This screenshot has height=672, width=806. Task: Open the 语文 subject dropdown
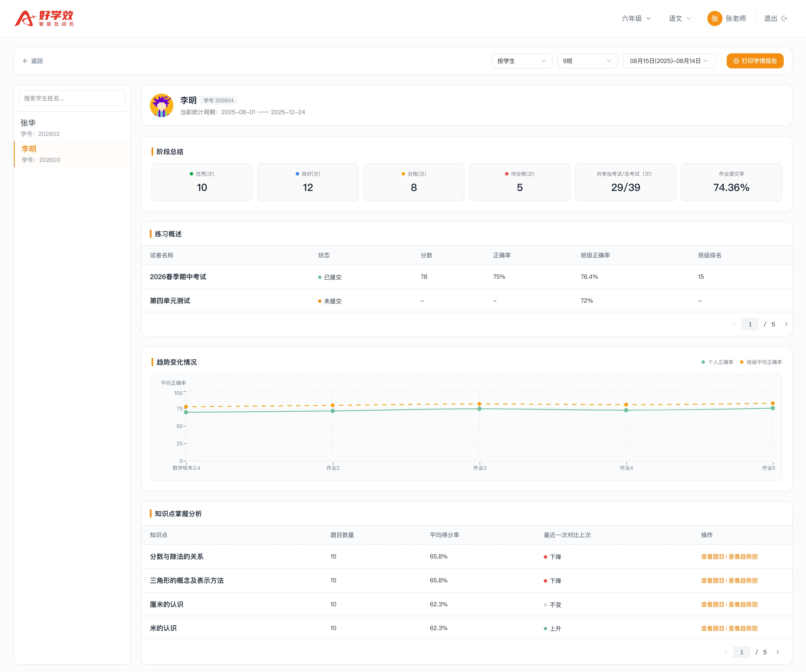click(x=680, y=18)
